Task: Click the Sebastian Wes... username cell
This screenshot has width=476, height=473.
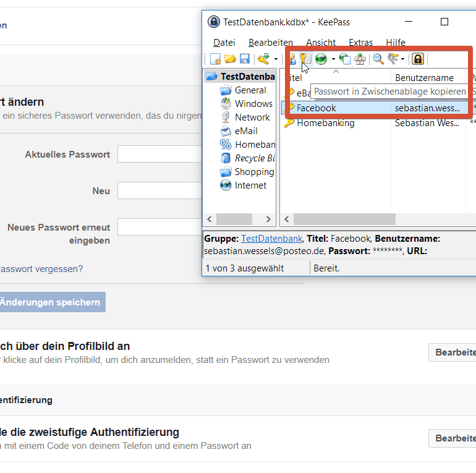Action: click(427, 123)
